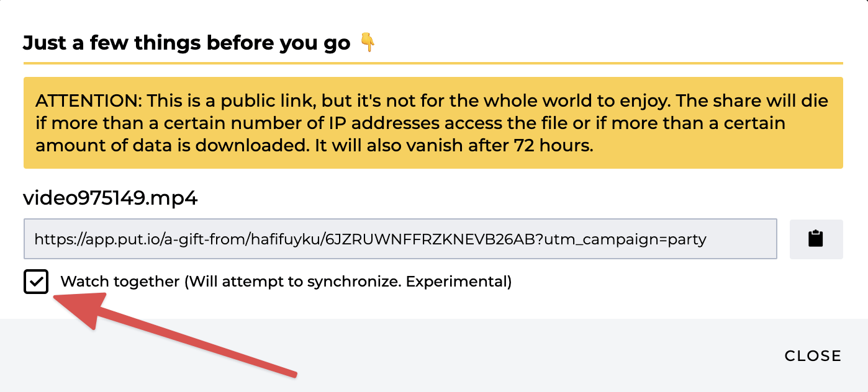The image size is (868, 392).
Task: Click the yellow ATTENTION warning banner
Action: [x=433, y=123]
